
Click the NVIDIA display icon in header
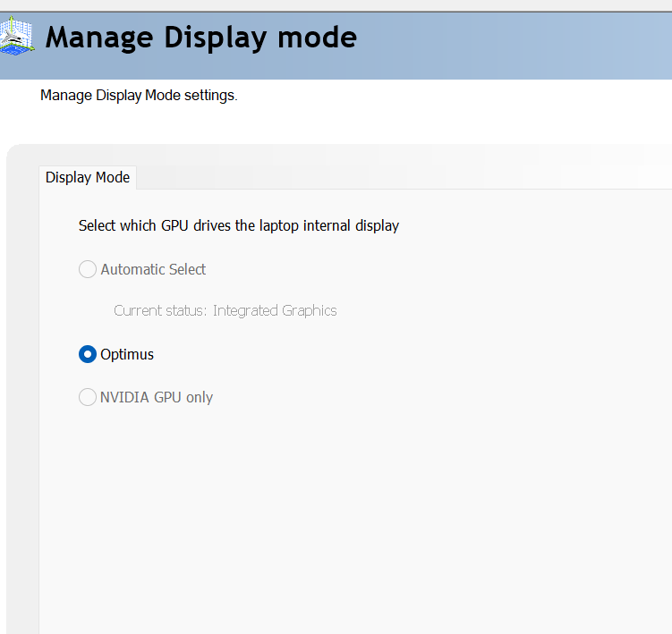[x=16, y=37]
